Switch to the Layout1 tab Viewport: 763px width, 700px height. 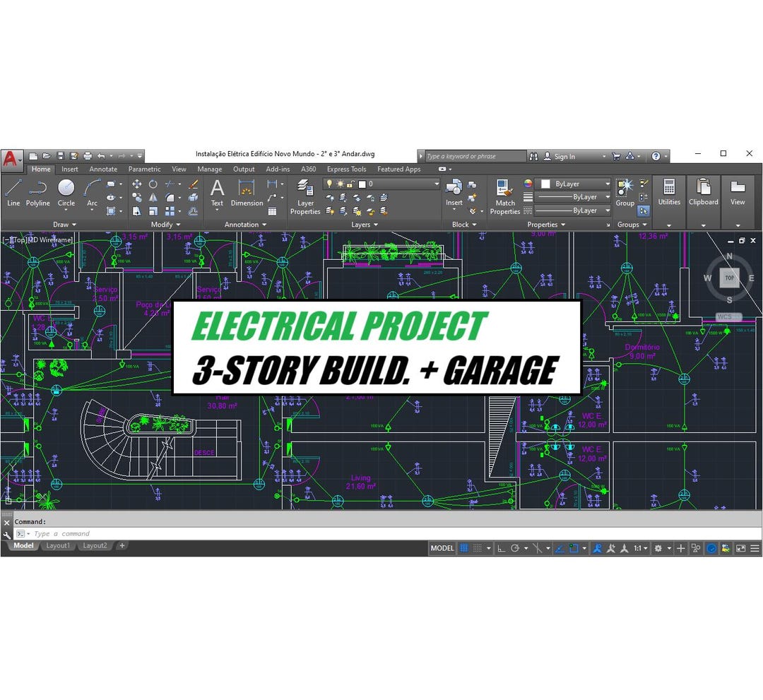point(58,545)
